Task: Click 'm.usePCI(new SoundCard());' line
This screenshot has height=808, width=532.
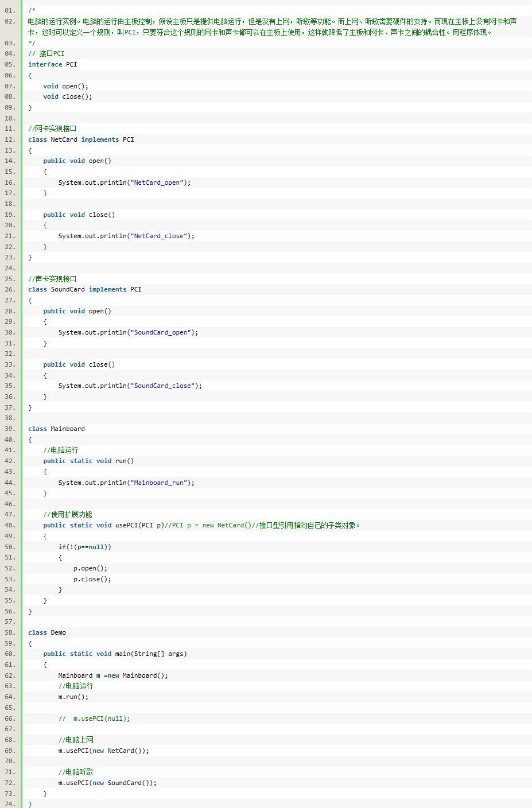Action: click(107, 783)
